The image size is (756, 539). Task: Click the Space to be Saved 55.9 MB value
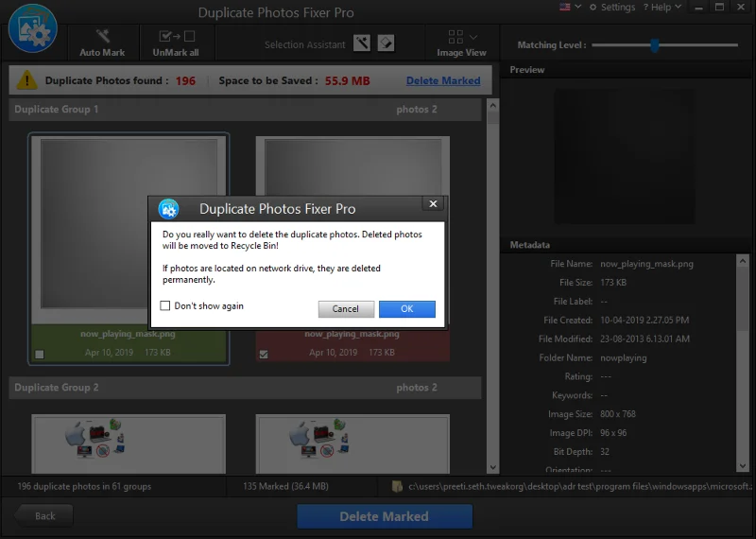point(347,80)
